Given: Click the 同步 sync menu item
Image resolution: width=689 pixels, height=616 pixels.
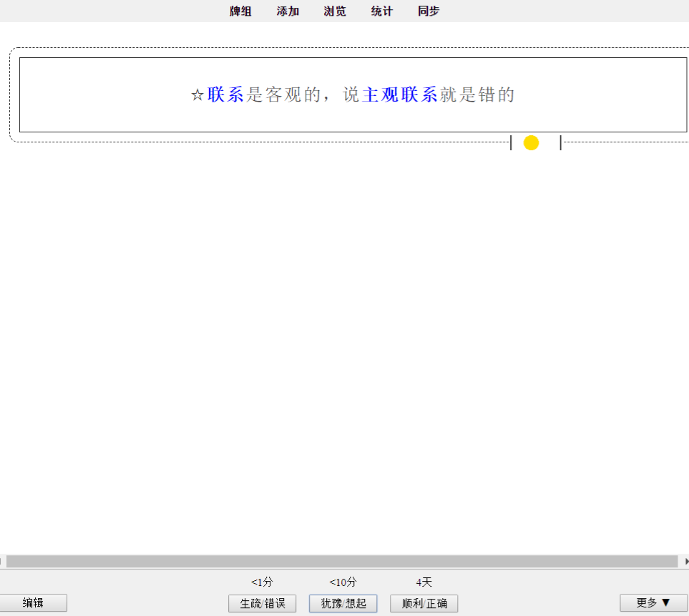Looking at the screenshot, I should pos(429,11).
